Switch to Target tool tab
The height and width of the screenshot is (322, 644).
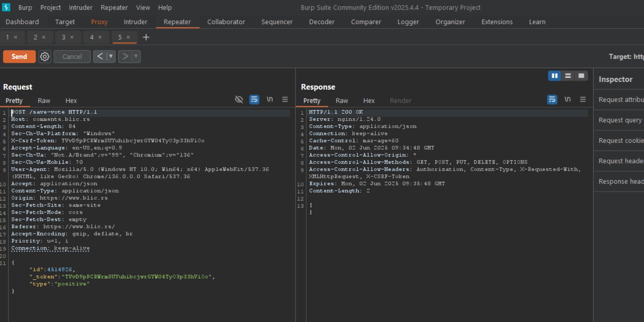coord(65,22)
